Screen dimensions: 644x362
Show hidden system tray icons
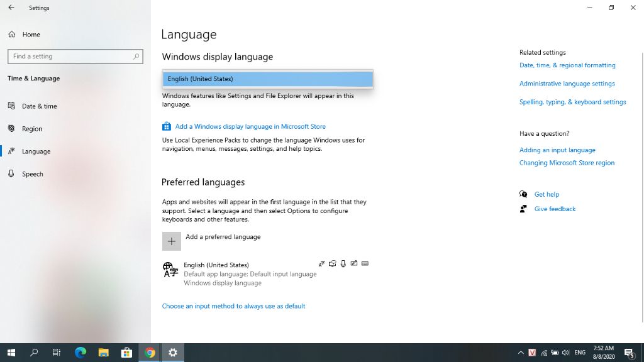coord(520,353)
